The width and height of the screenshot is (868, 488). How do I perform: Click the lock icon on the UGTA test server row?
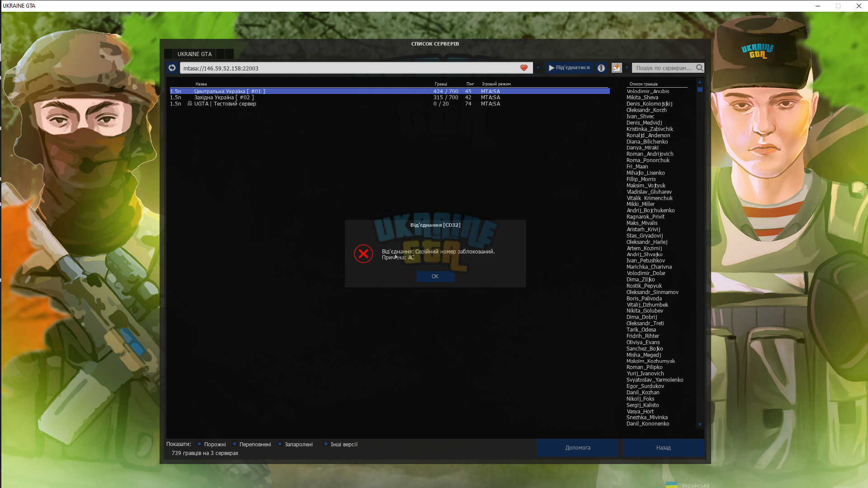pos(190,103)
